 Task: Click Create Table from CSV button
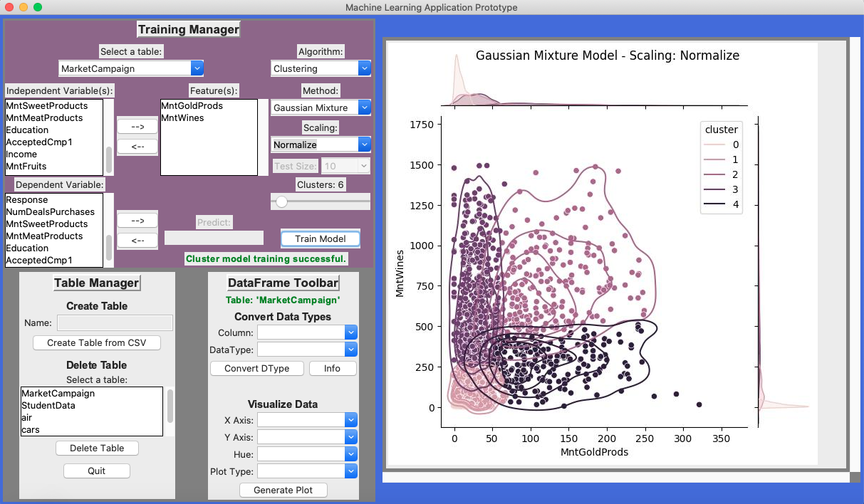pos(97,342)
